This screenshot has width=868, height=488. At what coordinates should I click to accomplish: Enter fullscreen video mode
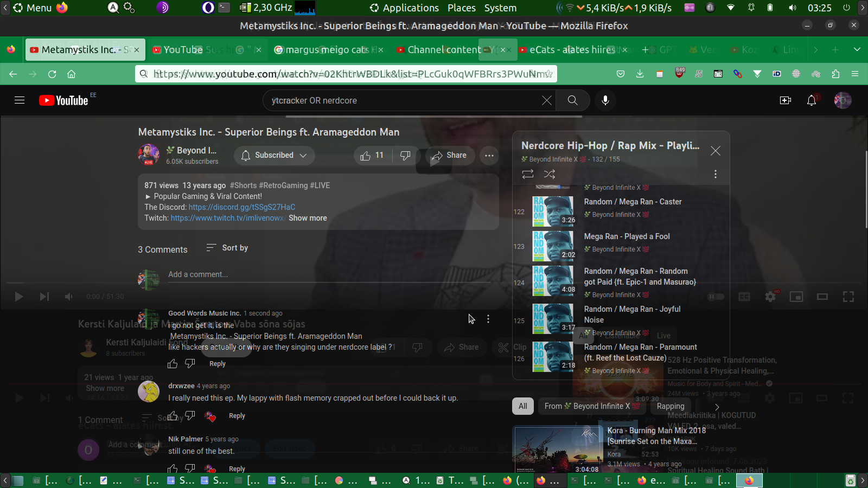(x=848, y=297)
